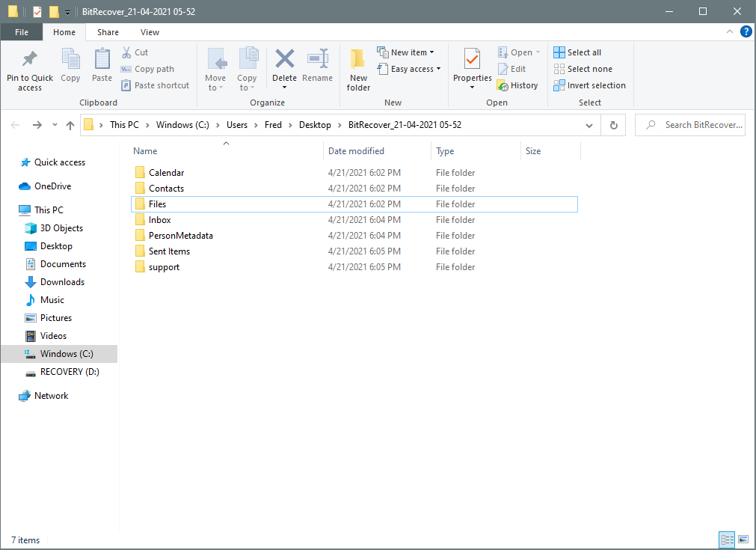Viewport: 756px width, 550px height.
Task: Open OneDrive in navigation pane
Action: [x=45, y=186]
